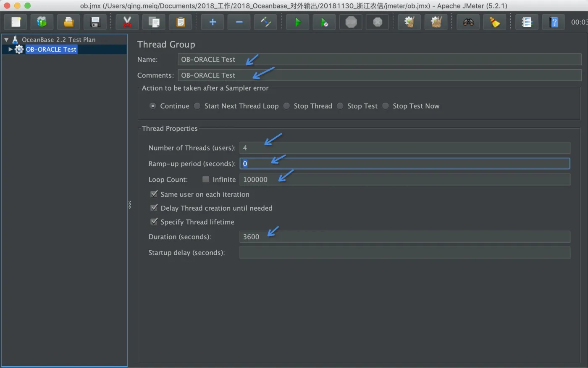The width and height of the screenshot is (588, 368).
Task: Open the Function Helper list icon
Action: coord(527,22)
